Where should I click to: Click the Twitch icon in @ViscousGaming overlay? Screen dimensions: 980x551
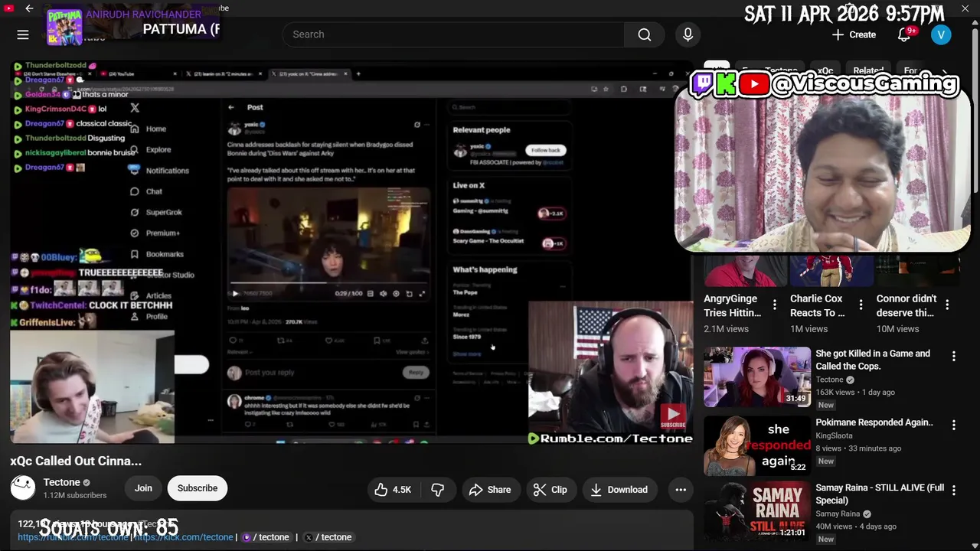coord(702,83)
